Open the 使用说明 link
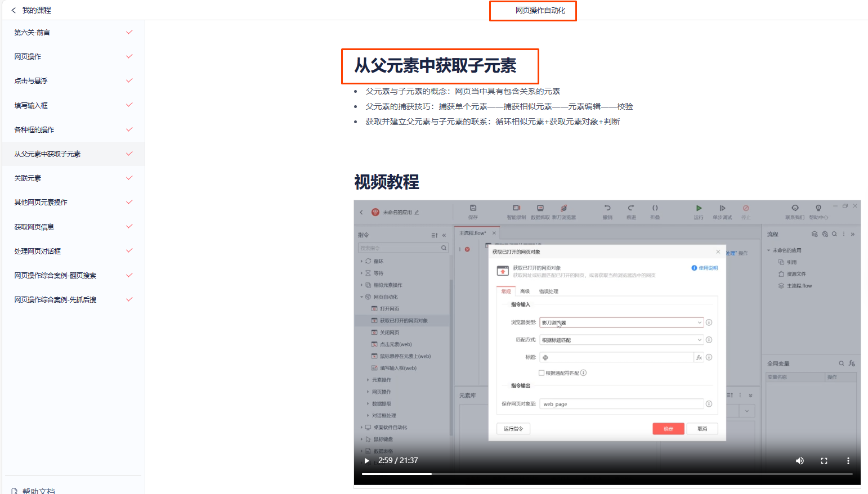 click(705, 268)
